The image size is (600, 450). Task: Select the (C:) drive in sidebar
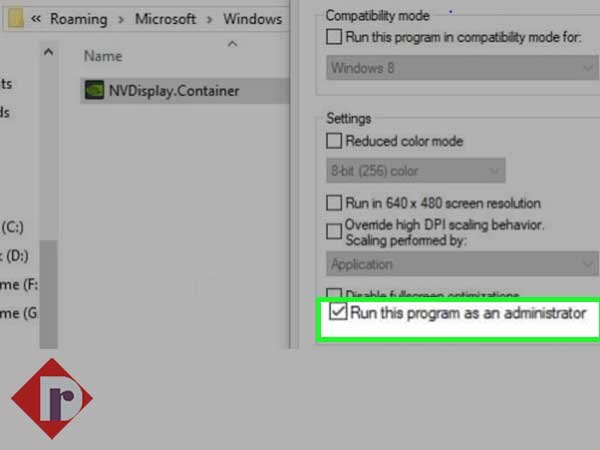(x=13, y=227)
